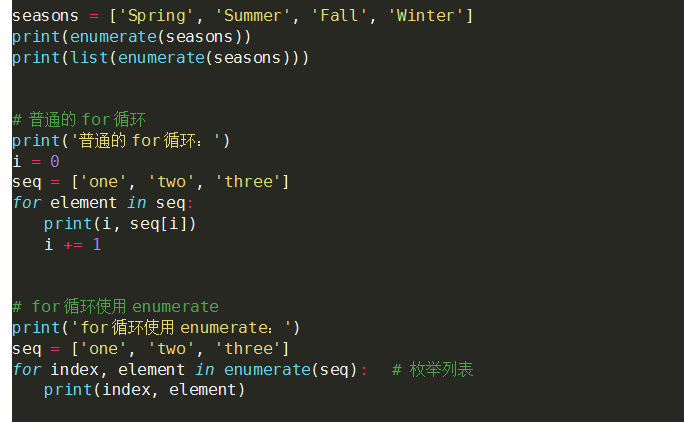Click the seq[i] expression in print
Screen dimensions: 684x423
point(162,223)
